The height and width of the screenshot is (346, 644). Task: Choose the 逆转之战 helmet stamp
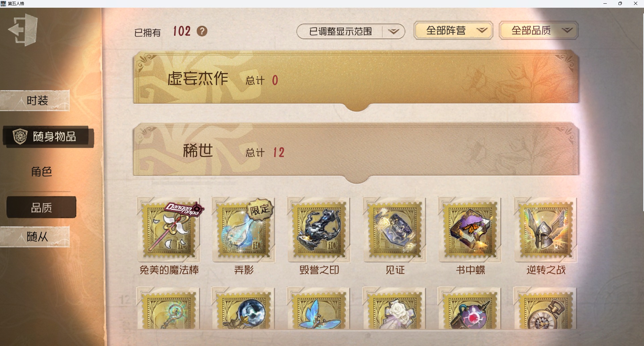pyautogui.click(x=546, y=230)
